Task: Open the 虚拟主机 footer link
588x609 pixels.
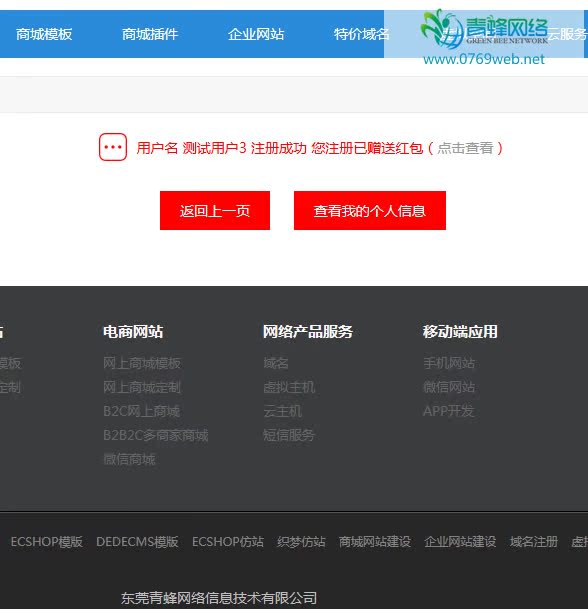Action: pos(289,387)
